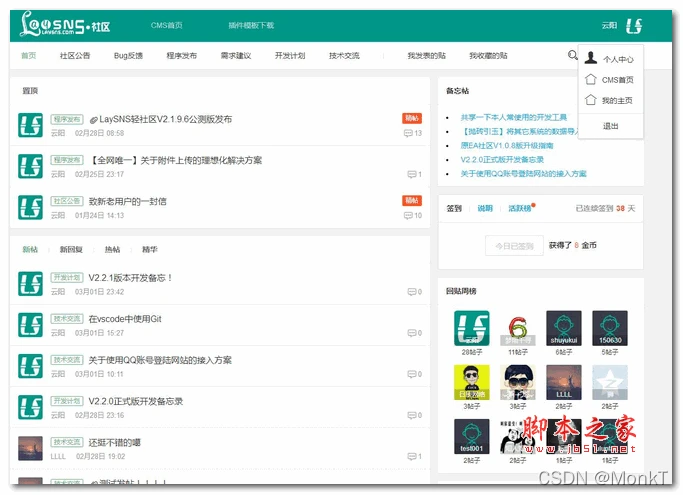The height and width of the screenshot is (495, 683).
Task: Click the 云阳 avatar with 28帖子
Action: 471,328
